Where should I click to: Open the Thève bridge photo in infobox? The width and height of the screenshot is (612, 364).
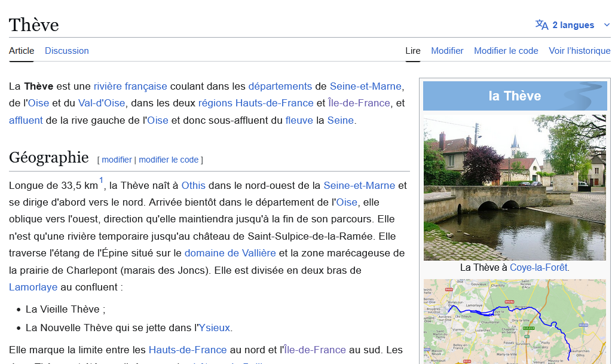coord(515,187)
